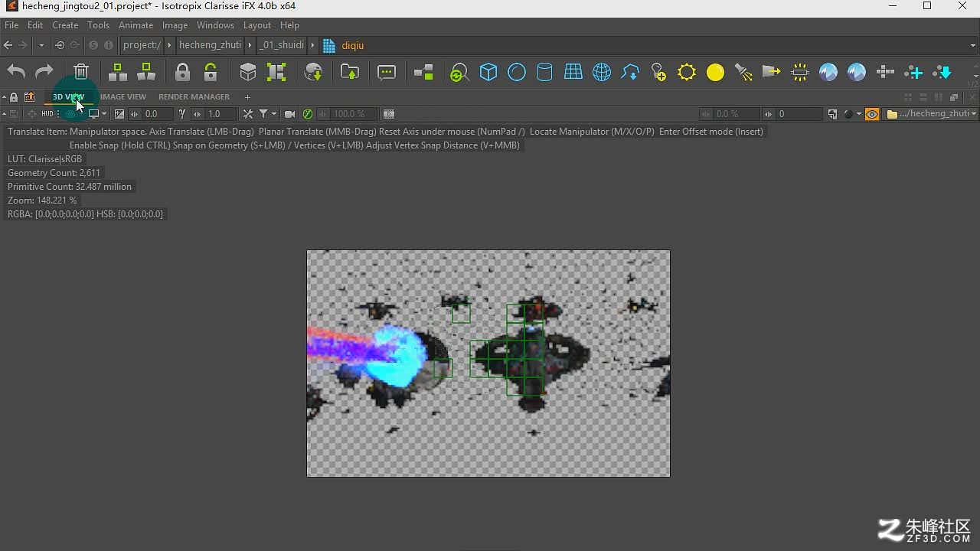
Task: Click the grey box with yellow arrow
Action: pyautogui.click(x=771, y=72)
